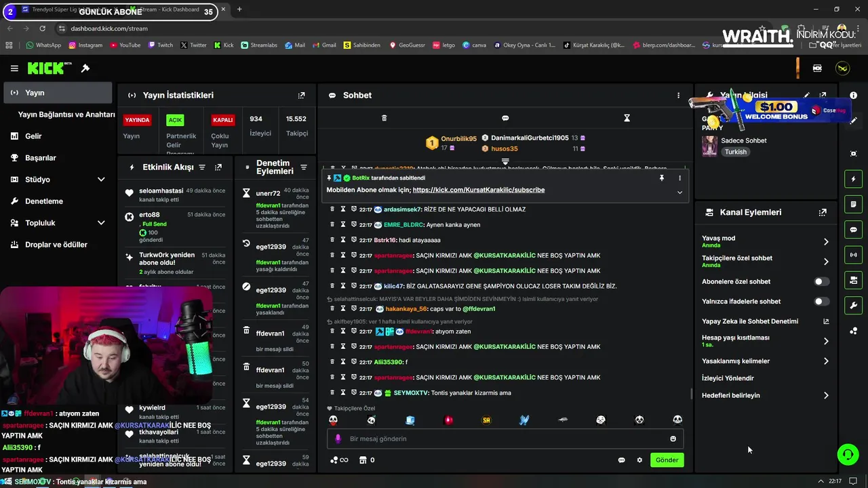Open the Etkinlik Akışı filter icon

[201, 167]
